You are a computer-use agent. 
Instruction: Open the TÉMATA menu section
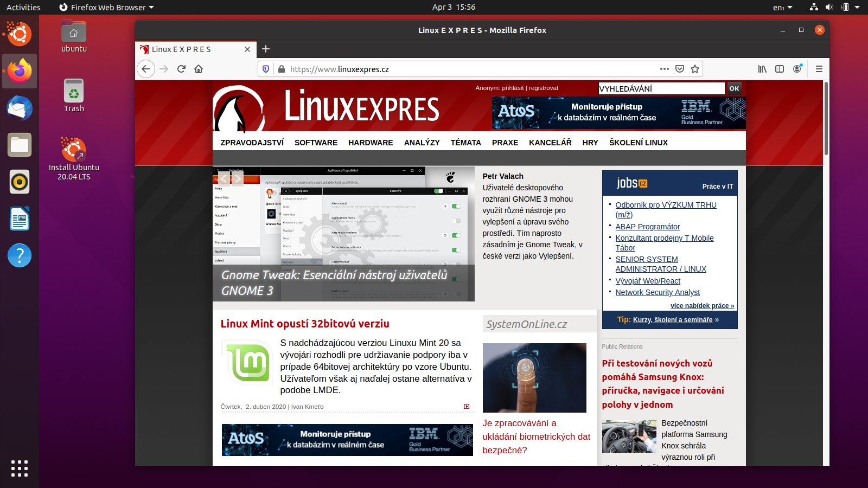(x=465, y=143)
